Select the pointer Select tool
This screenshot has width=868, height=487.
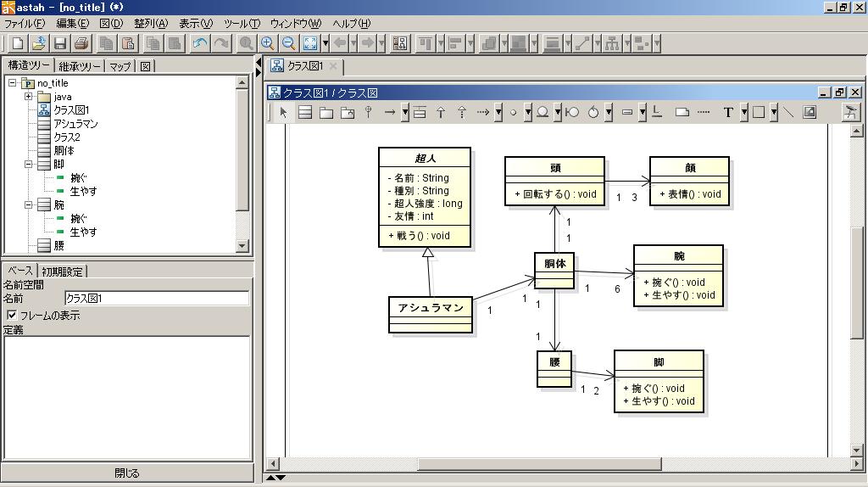[283, 113]
